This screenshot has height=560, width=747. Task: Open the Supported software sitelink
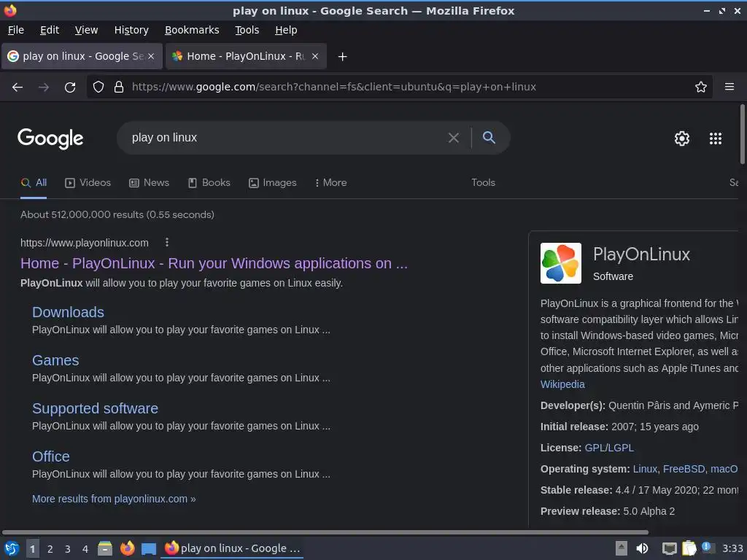coord(95,408)
